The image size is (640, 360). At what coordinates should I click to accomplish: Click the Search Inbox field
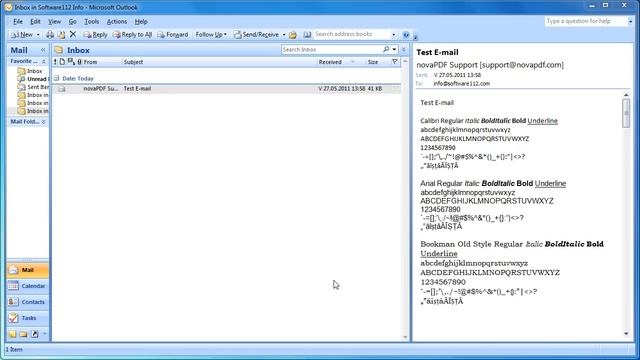pyautogui.click(x=331, y=49)
